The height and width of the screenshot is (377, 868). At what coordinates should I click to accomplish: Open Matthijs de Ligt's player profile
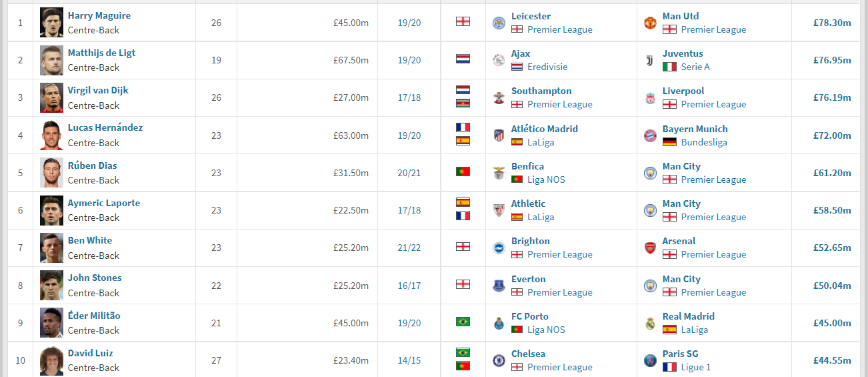pos(101,53)
